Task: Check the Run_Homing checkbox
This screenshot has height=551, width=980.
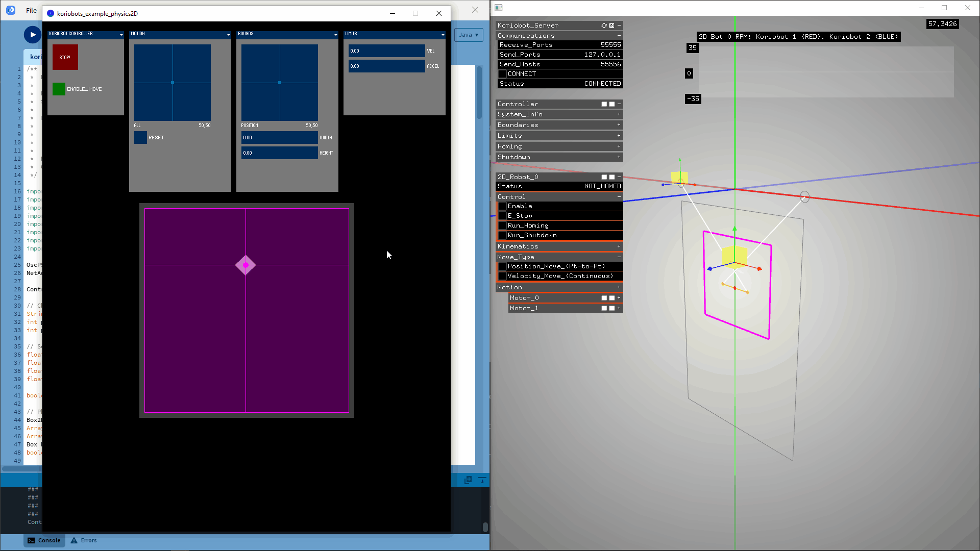Action: click(x=502, y=226)
